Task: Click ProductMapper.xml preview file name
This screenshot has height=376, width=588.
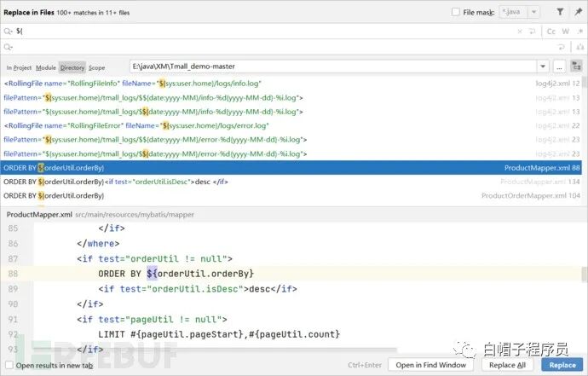Action: point(39,215)
